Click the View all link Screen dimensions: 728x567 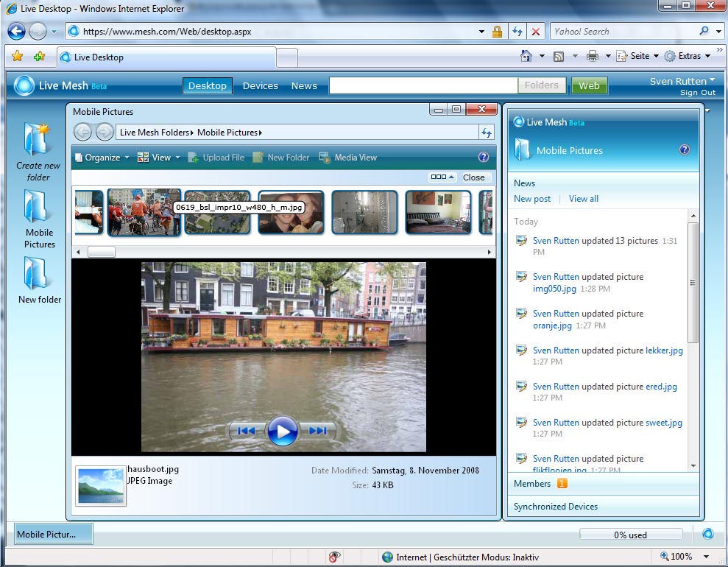(584, 199)
